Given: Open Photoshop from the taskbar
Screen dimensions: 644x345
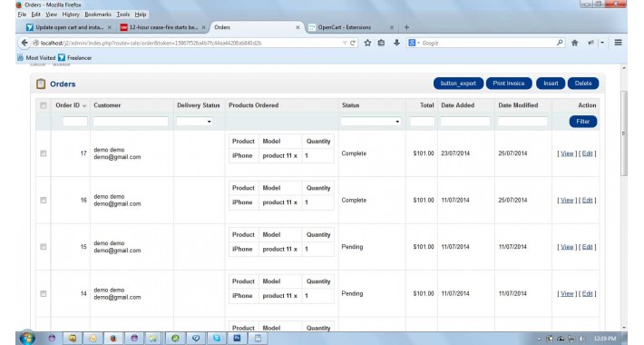Looking at the screenshot, I should coord(237,338).
